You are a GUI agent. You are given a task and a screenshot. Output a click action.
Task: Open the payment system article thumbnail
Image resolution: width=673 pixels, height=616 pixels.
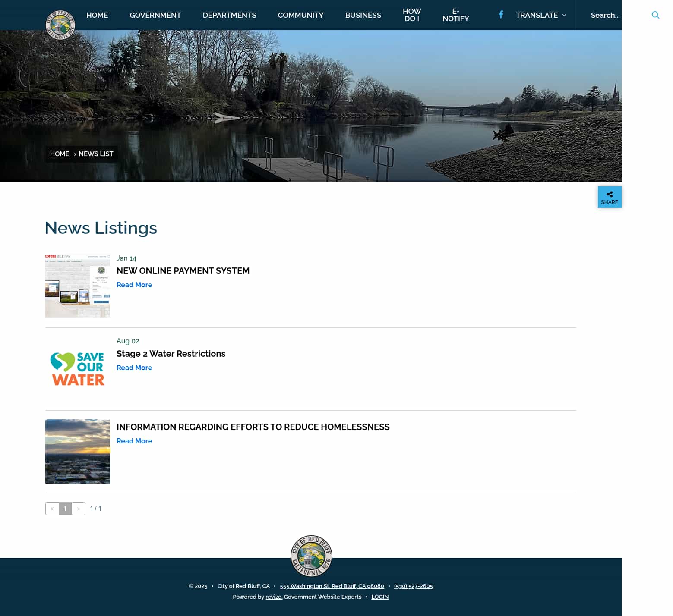[78, 286]
